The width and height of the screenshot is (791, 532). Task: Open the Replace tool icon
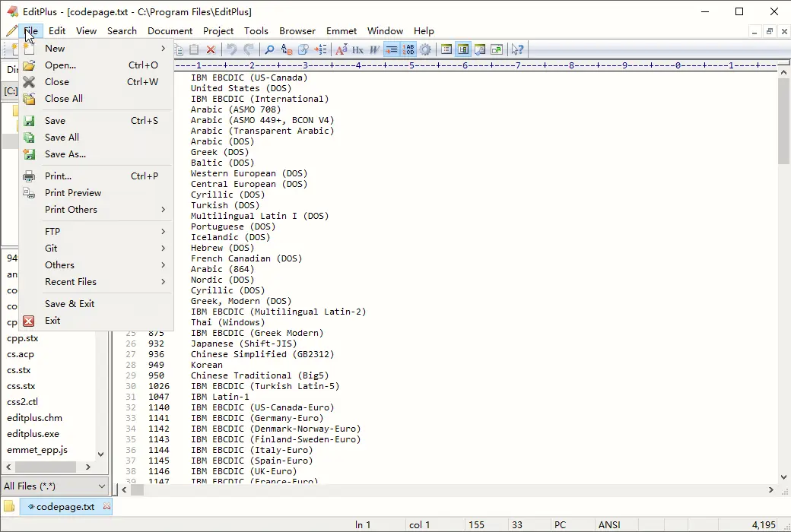[287, 49]
